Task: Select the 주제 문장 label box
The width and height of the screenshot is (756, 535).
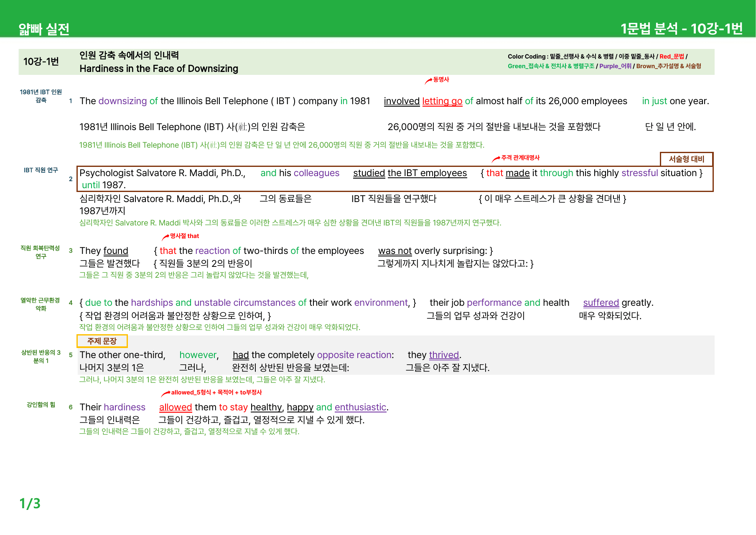Action: 102,341
